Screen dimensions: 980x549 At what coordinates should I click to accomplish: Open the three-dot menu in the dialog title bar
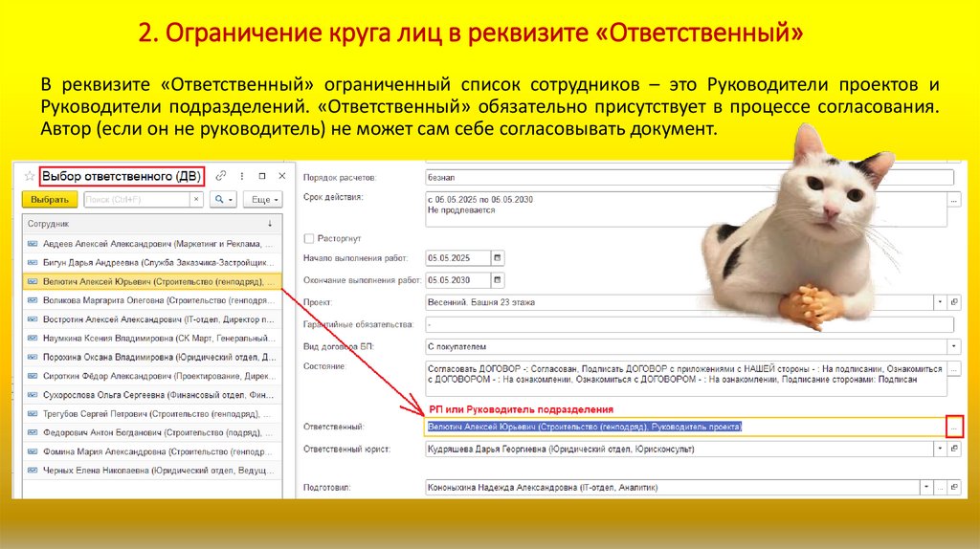[242, 176]
